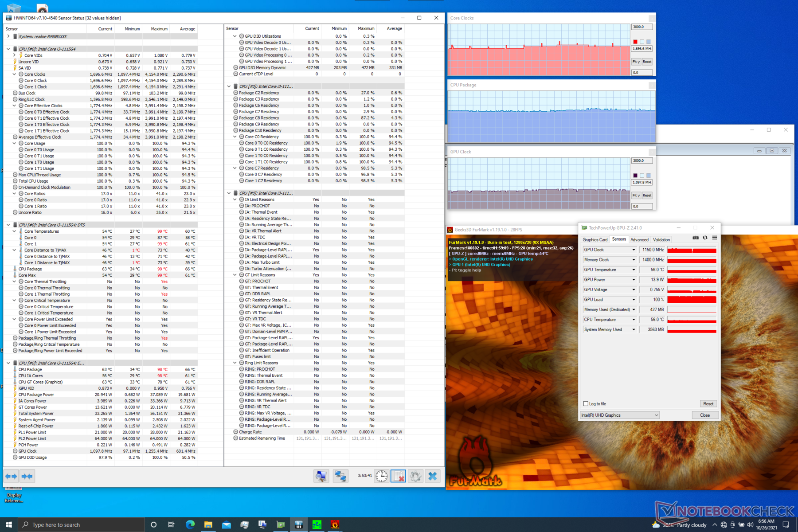Collapse the Ring Limit Reasons node
Screen dimensions: 798x532
(235, 363)
